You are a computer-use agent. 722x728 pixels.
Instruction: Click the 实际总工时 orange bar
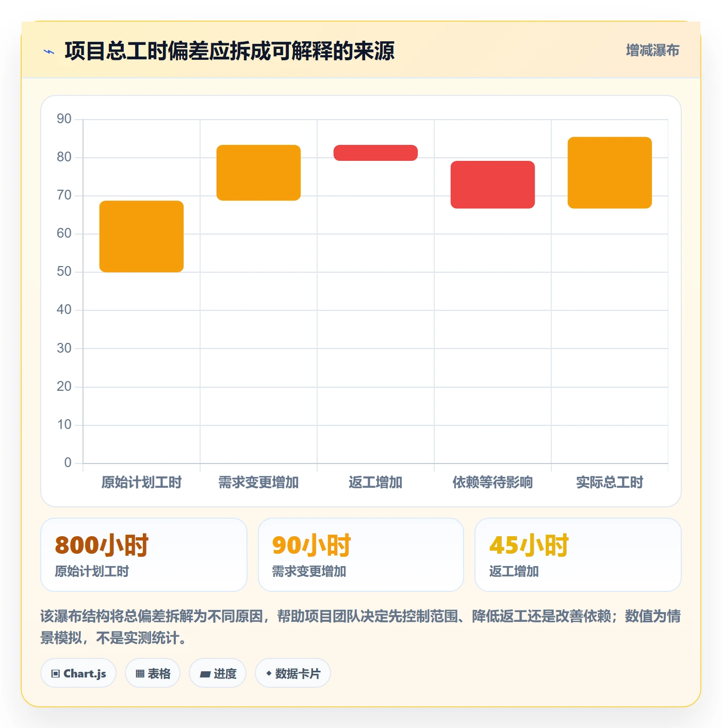pyautogui.click(x=610, y=173)
